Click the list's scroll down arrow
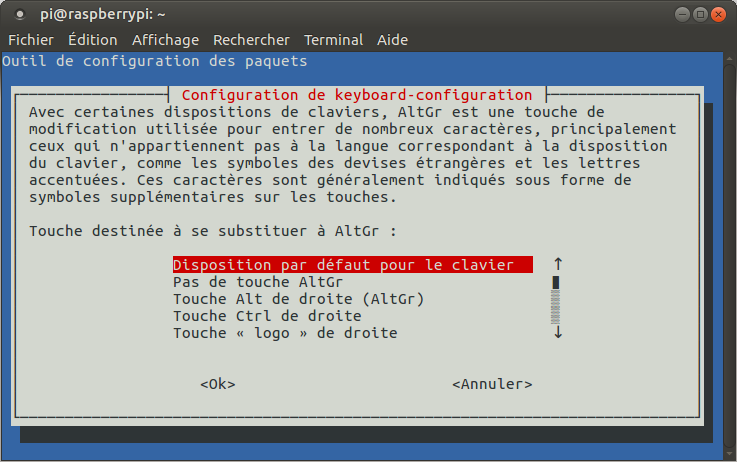The width and height of the screenshot is (737, 462). tap(558, 333)
